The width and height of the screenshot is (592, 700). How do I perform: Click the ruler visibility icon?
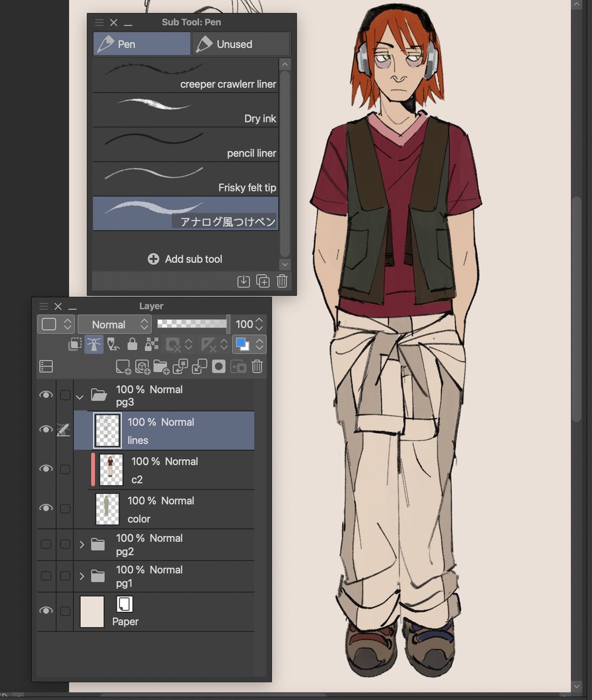[208, 345]
